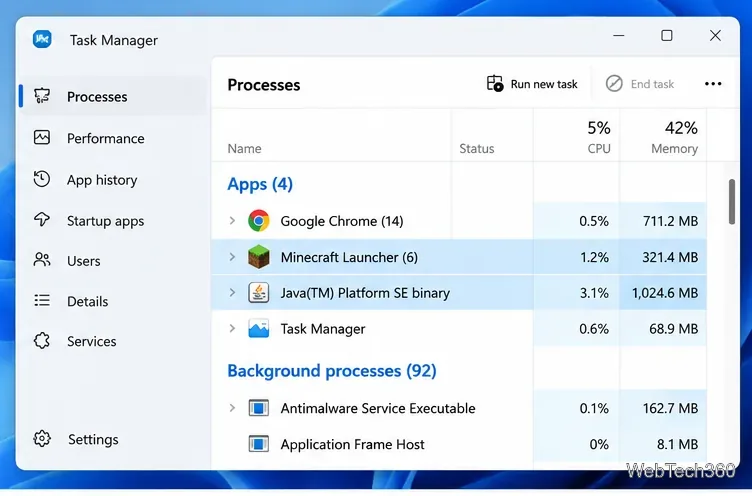Viewport: 752px width, 496px height.
Task: Select the Application Frame Host name
Action: [x=352, y=444]
